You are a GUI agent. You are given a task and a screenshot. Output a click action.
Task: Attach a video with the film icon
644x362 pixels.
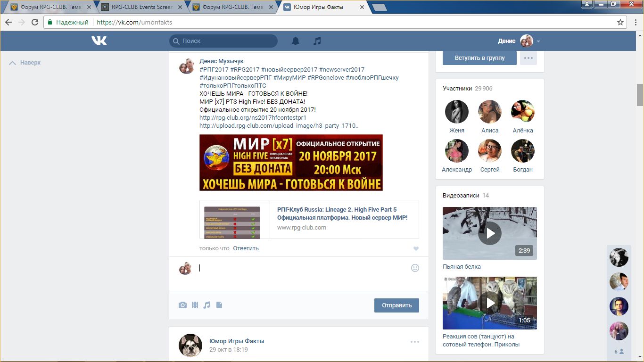click(x=195, y=305)
